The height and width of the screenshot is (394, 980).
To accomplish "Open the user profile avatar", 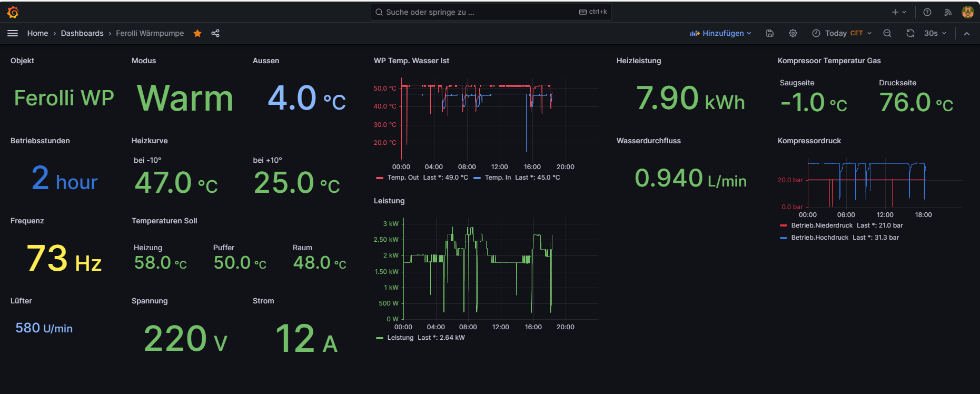I will click(967, 12).
